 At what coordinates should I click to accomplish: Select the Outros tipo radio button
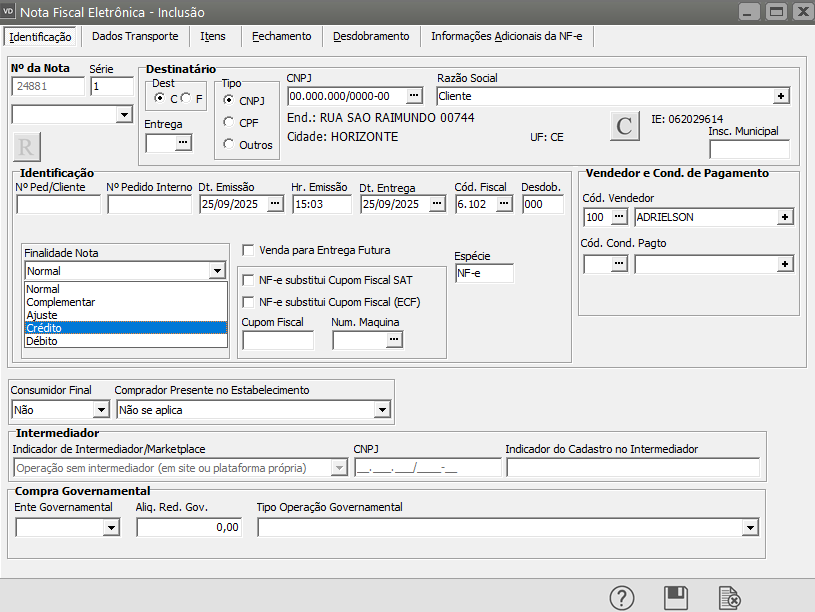(228, 144)
